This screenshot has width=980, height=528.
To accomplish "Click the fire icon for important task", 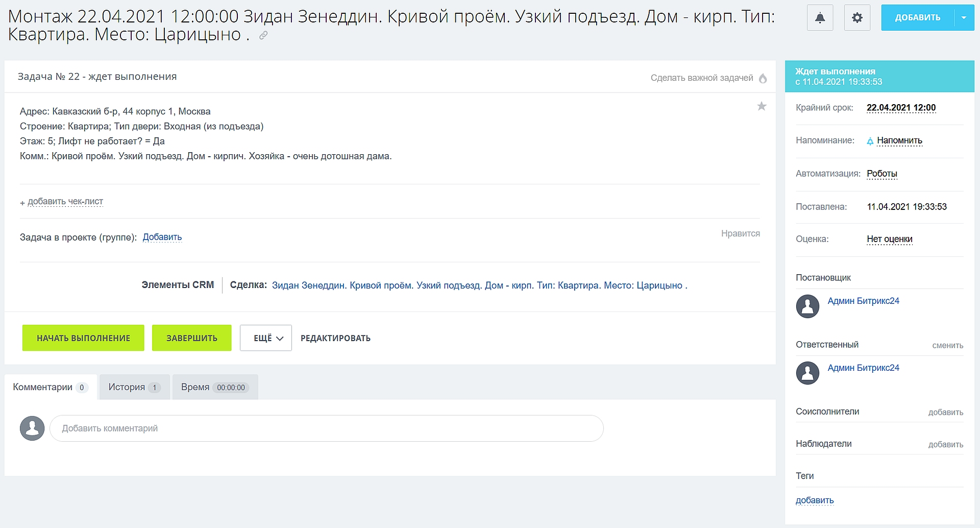I will pyautogui.click(x=763, y=78).
